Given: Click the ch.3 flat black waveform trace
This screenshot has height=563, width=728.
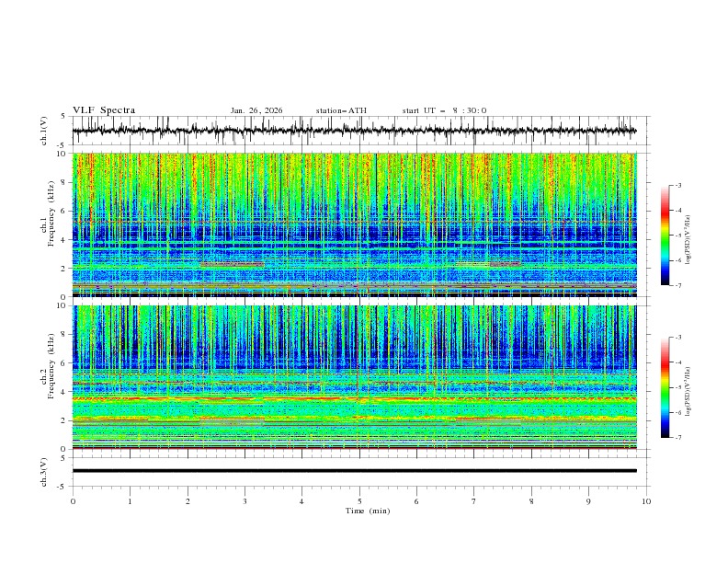Looking at the screenshot, I should click(355, 471).
